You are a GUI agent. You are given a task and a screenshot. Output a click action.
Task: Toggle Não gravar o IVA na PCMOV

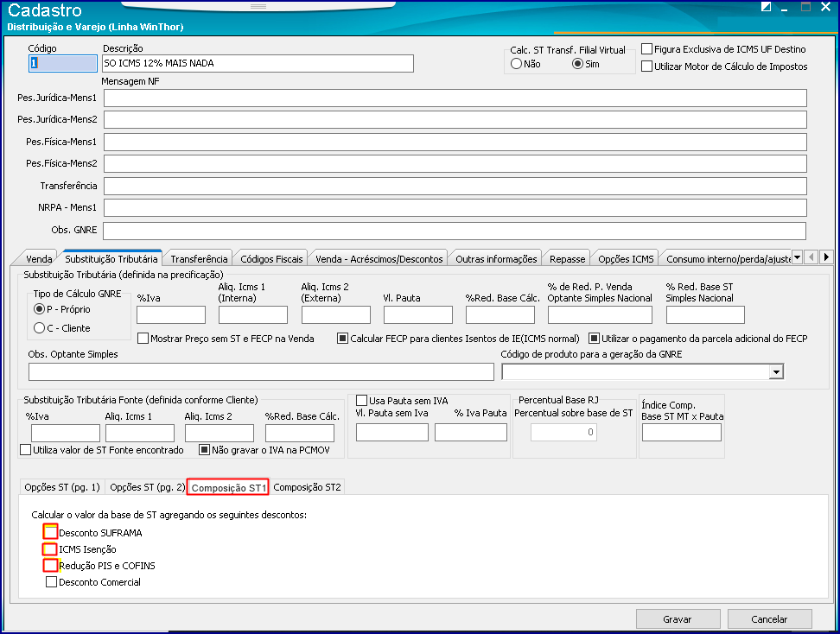(x=204, y=450)
